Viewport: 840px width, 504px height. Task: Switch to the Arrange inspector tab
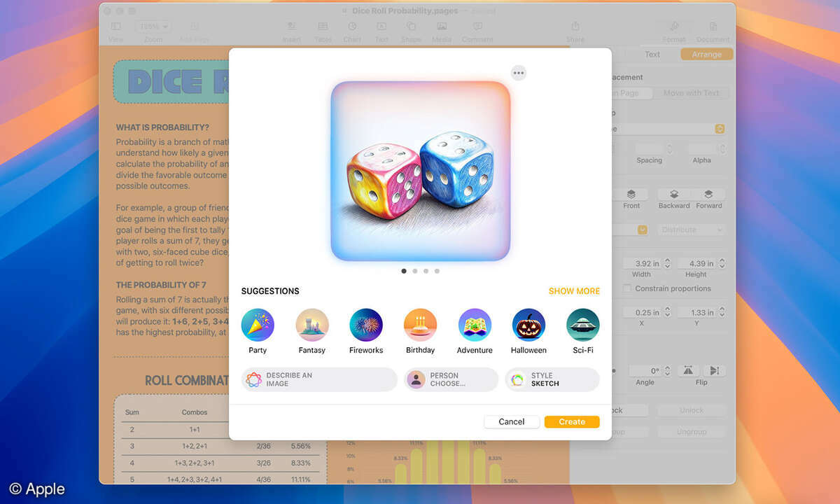coord(706,54)
